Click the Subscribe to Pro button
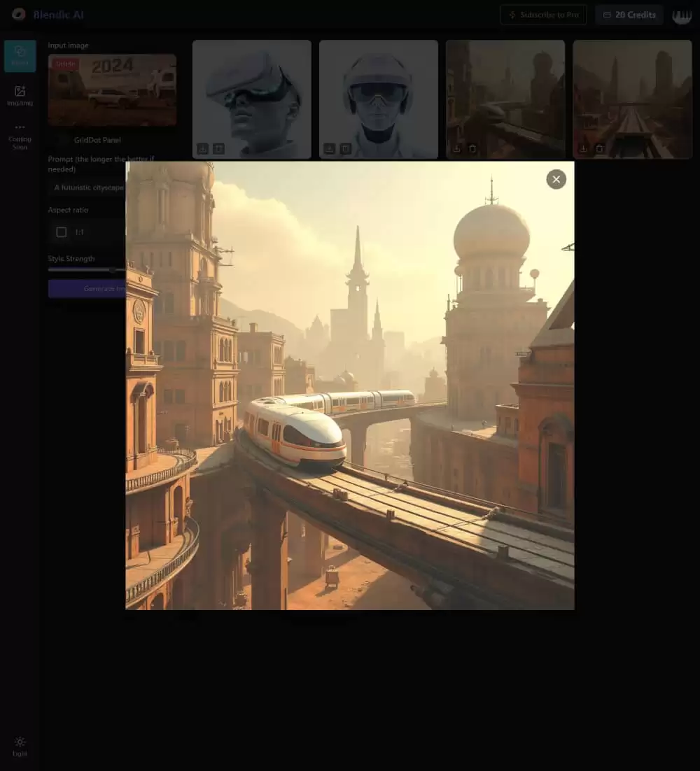Viewport: 700px width, 771px height. [x=543, y=15]
